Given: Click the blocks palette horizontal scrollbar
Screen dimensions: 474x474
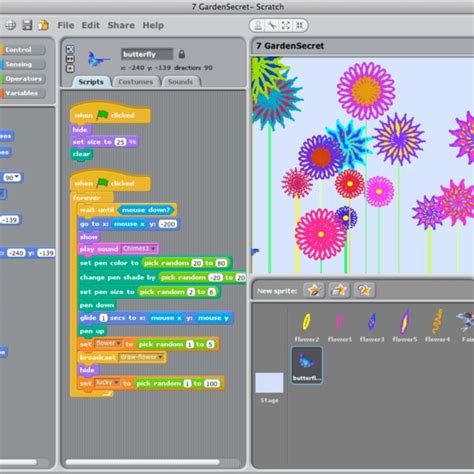Looking at the screenshot, I should 18,462.
